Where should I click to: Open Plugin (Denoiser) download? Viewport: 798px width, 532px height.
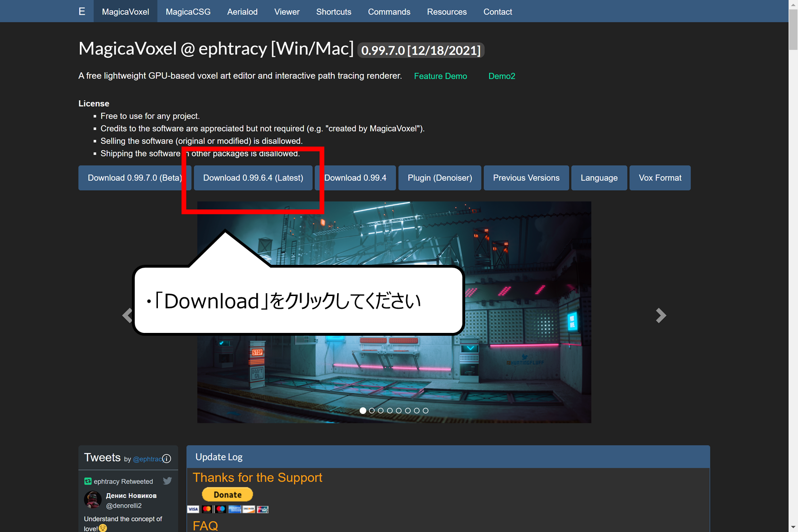(x=440, y=178)
